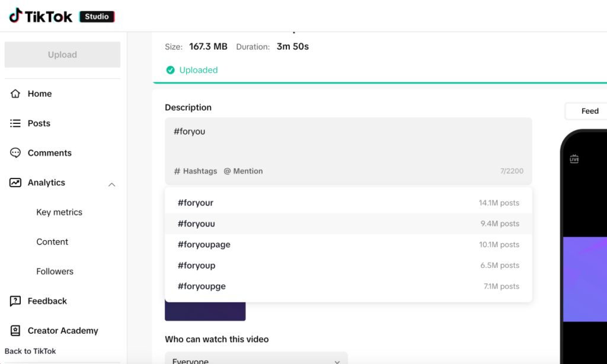Screen dimensions: 607x364
Task: Select #foryoupage hashtag suggestion
Action: 349,245
